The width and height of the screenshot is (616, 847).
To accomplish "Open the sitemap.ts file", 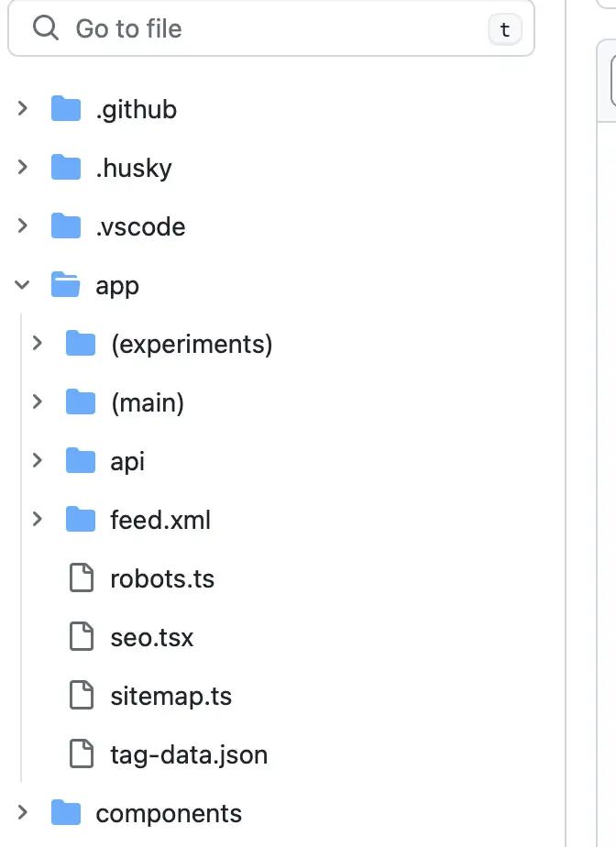I will (x=170, y=696).
